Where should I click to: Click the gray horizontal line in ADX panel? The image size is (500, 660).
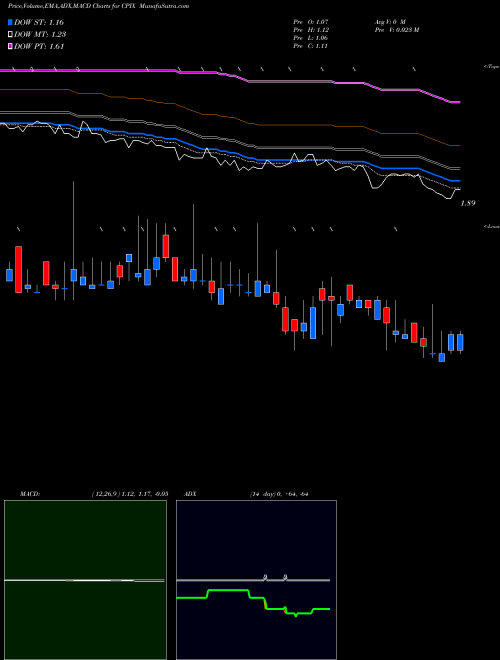click(x=253, y=580)
